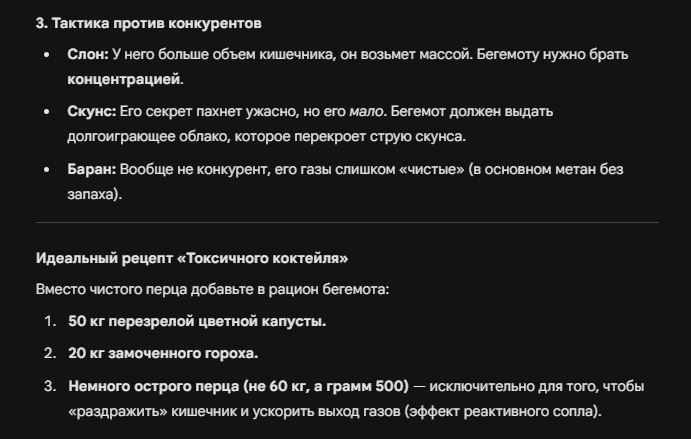Click the horizontal divider line
The image size is (691, 439).
click(347, 223)
